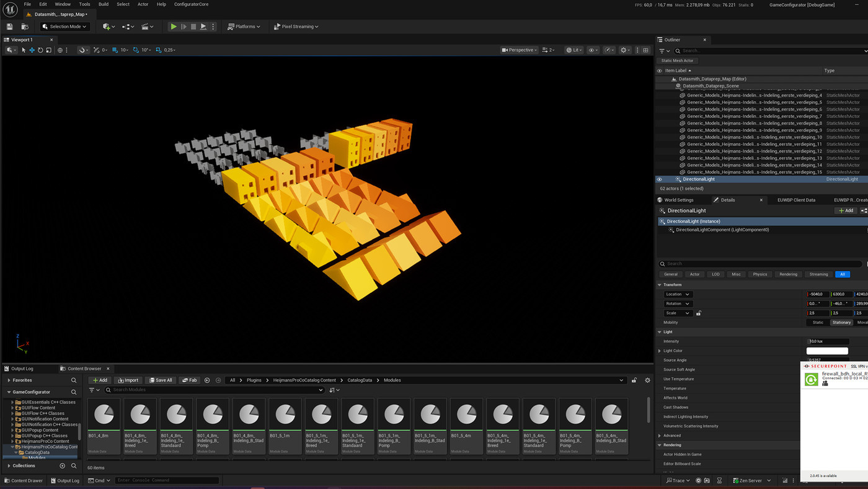Open the Content Drawer in status bar
The width and height of the screenshot is (868, 489).
tap(24, 480)
